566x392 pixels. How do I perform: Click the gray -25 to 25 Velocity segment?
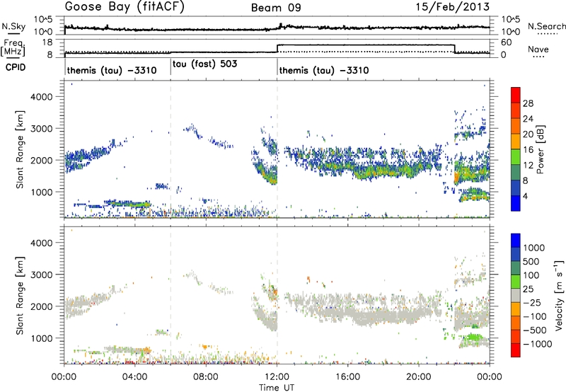516,295
